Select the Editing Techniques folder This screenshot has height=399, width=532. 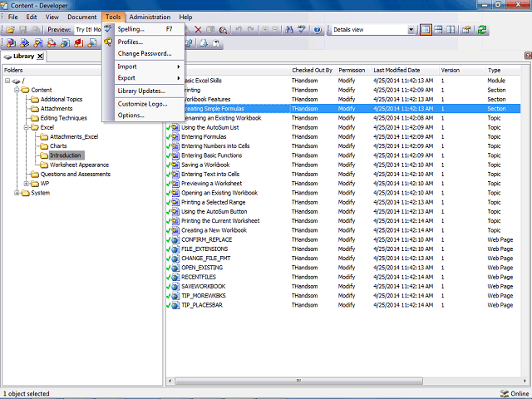point(64,118)
